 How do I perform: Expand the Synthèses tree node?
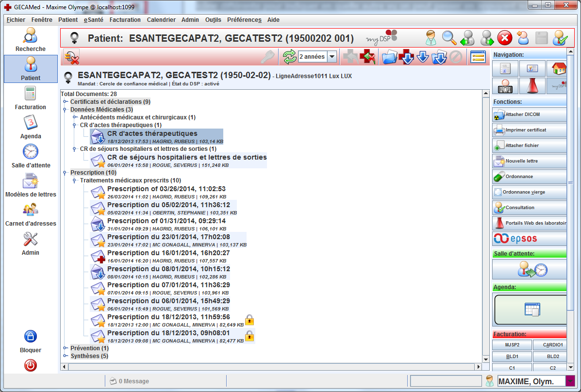tap(66, 356)
